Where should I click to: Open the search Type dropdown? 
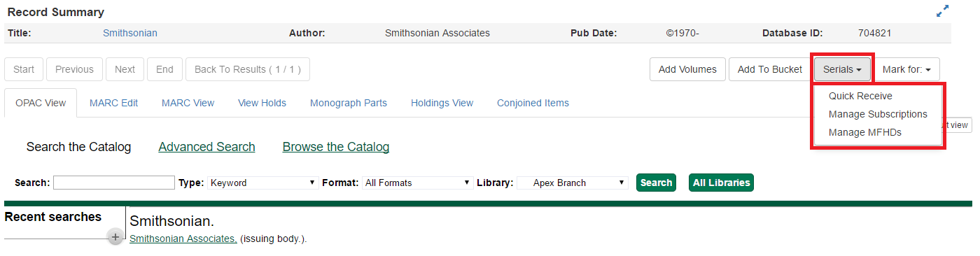(x=262, y=183)
